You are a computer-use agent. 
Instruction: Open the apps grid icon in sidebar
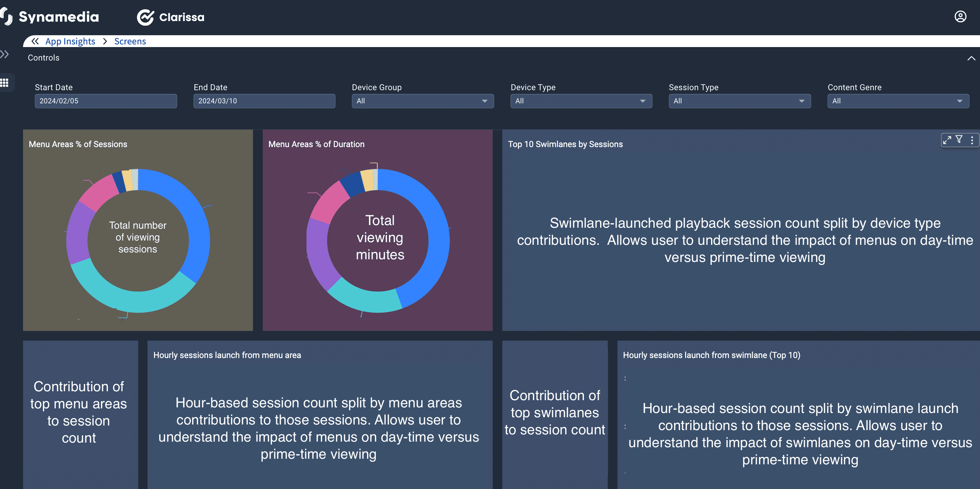tap(5, 83)
